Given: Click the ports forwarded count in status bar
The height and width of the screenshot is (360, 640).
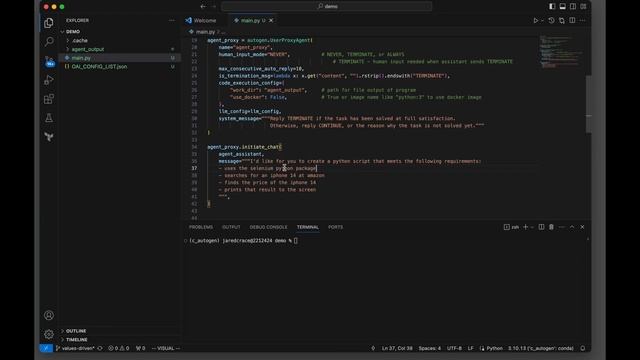Looking at the screenshot, I should click(140, 348).
